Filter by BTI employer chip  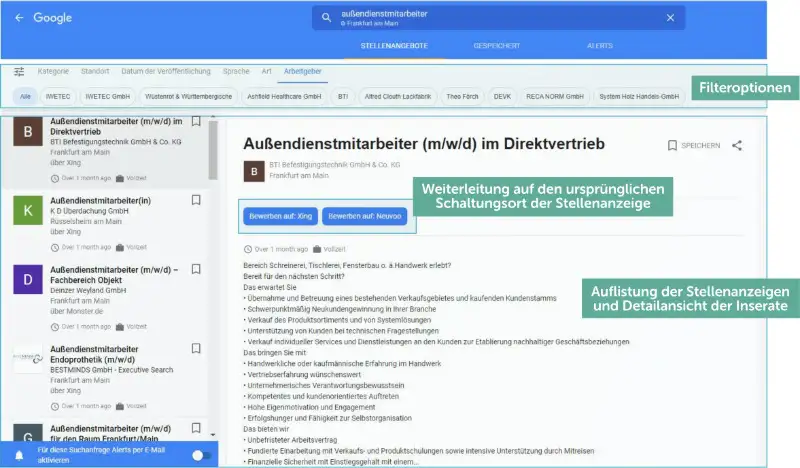coord(343,96)
